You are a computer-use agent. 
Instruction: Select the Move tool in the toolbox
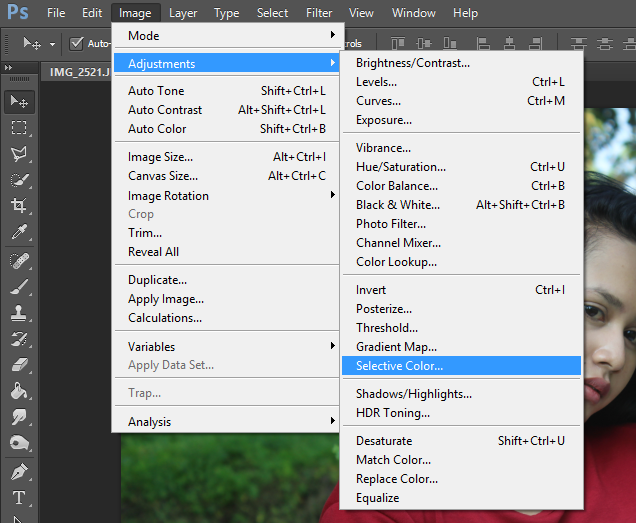pos(19,101)
